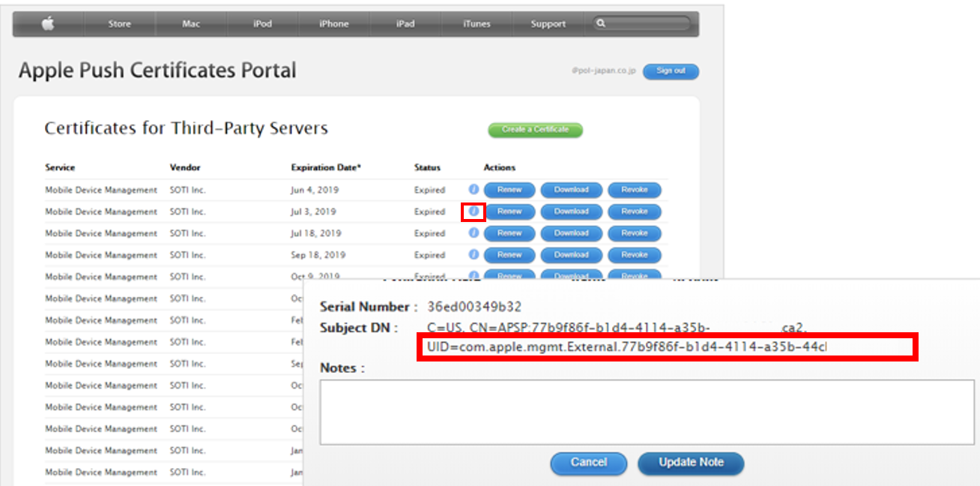This screenshot has width=980, height=486.
Task: Open the Store menu item
Action: (x=119, y=24)
